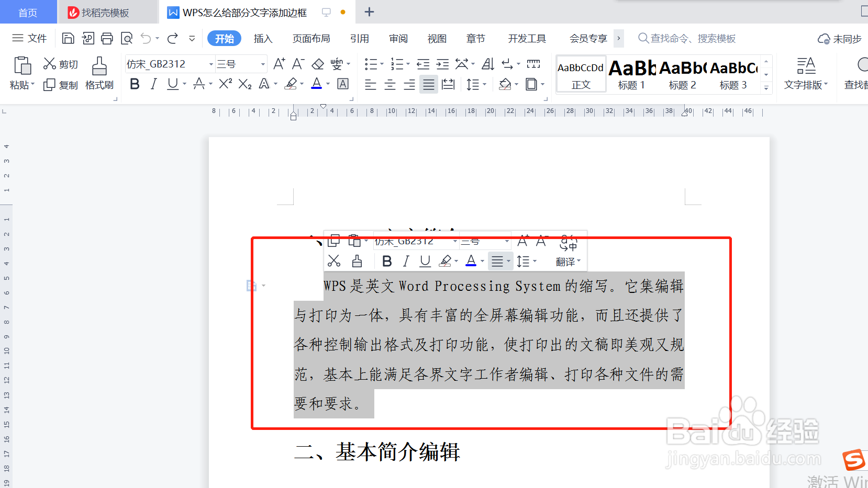This screenshot has height=488, width=868.
Task: Toggle bold in the ribbon
Action: (x=135, y=84)
